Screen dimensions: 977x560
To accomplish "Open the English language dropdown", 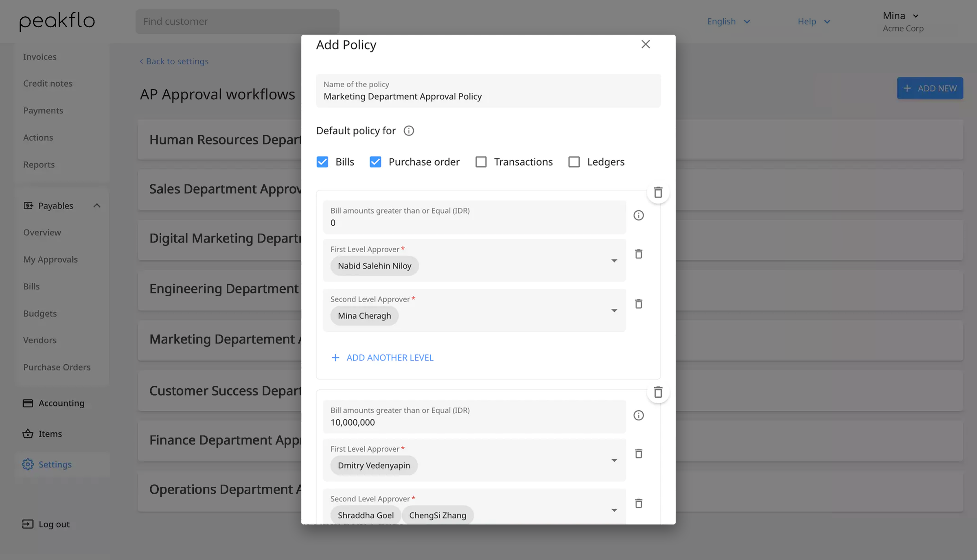I will (x=728, y=22).
